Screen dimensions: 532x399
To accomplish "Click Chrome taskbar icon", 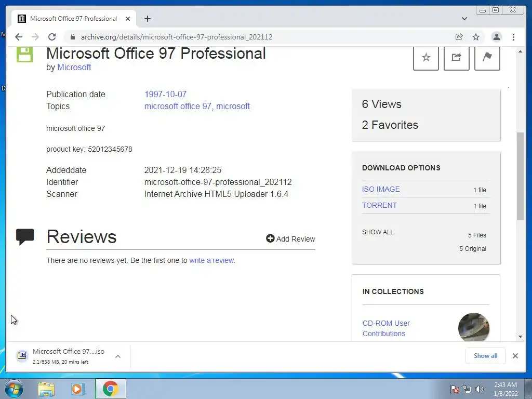I will click(110, 389).
